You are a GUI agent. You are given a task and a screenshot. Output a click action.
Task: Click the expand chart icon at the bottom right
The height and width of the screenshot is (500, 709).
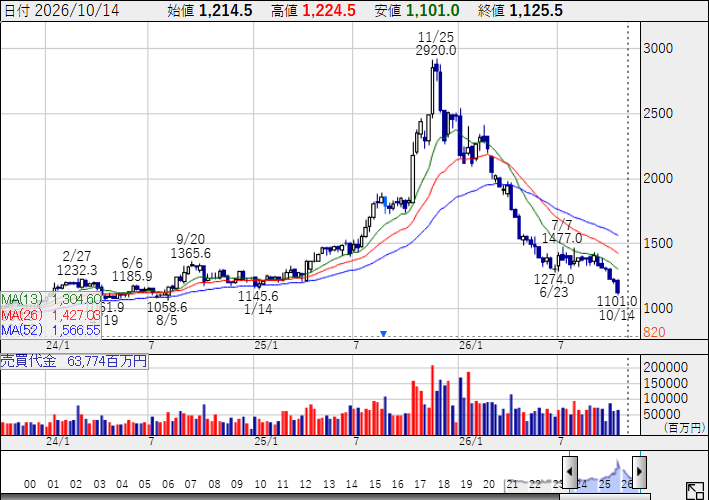point(695,491)
